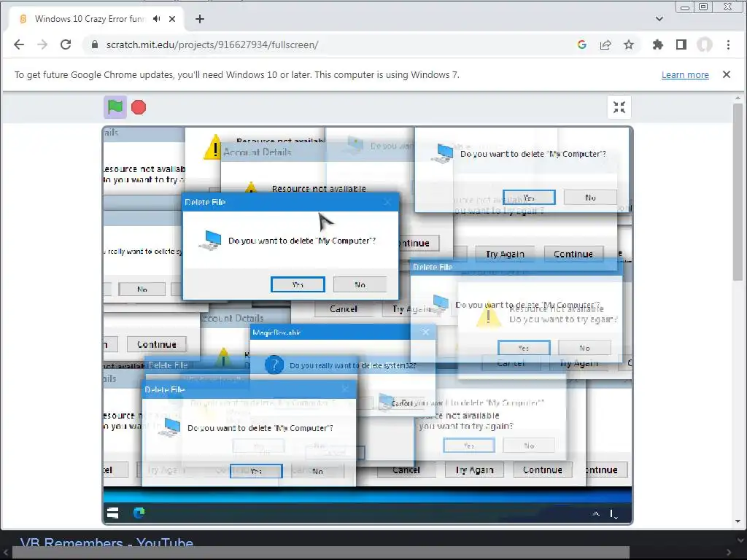Open the Learn more link

click(685, 75)
